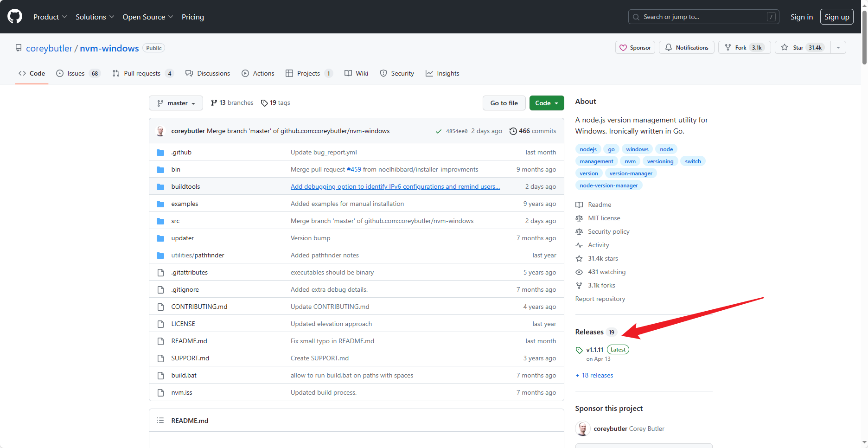Open the bin folder

(x=176, y=170)
